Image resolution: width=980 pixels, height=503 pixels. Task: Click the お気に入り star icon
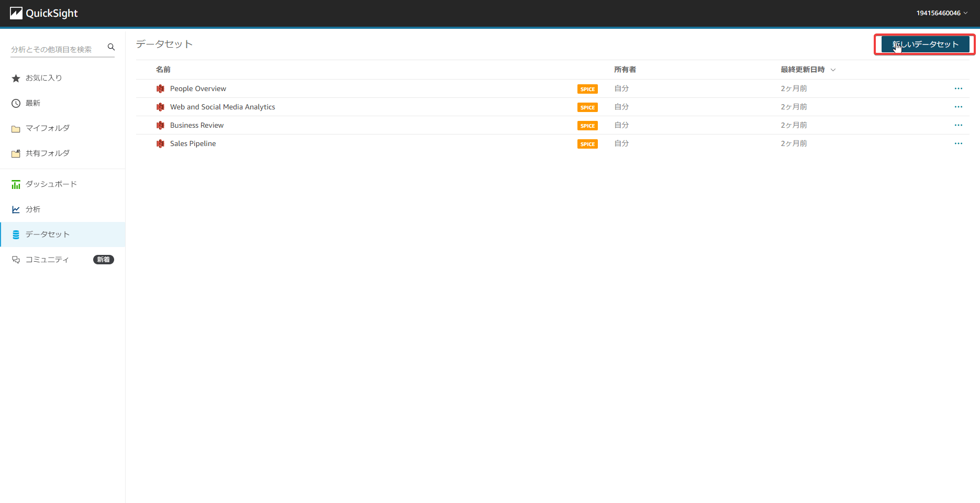click(x=16, y=78)
